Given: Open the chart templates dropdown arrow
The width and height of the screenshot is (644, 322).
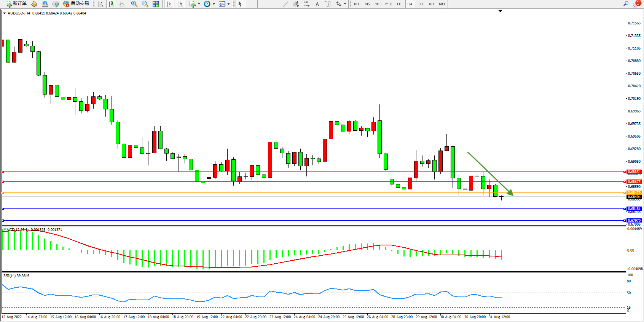Looking at the screenshot, I should pyautogui.click(x=228, y=4).
